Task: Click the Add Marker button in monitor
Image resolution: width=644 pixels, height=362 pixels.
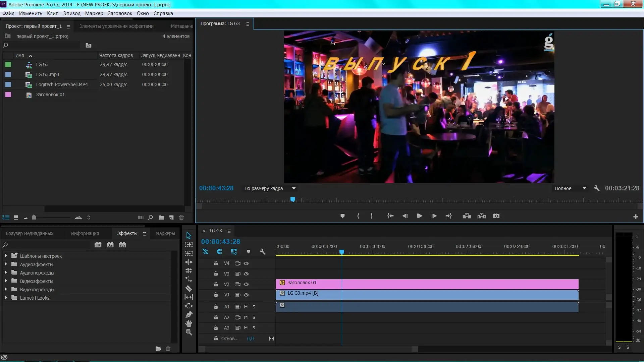Action: (342, 216)
